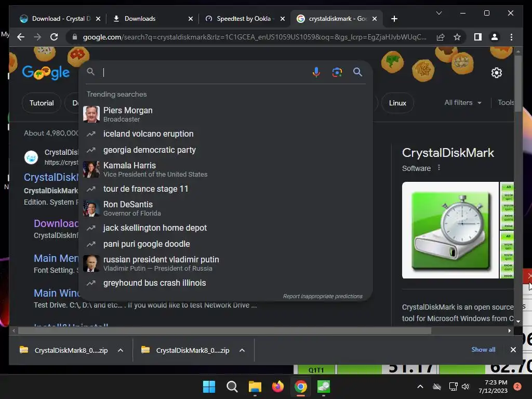Close the Speedtest by Ookla tab
This screenshot has width=532, height=399.
point(283,19)
